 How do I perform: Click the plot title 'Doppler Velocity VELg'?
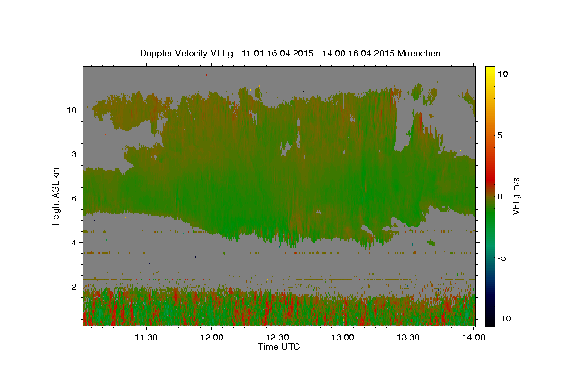[186, 53]
